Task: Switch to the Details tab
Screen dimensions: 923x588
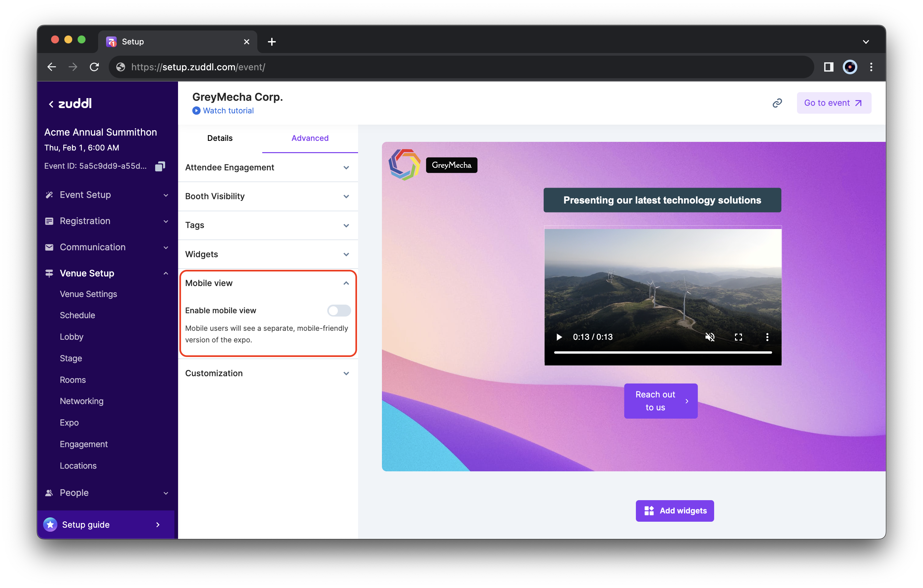Action: 219,138
